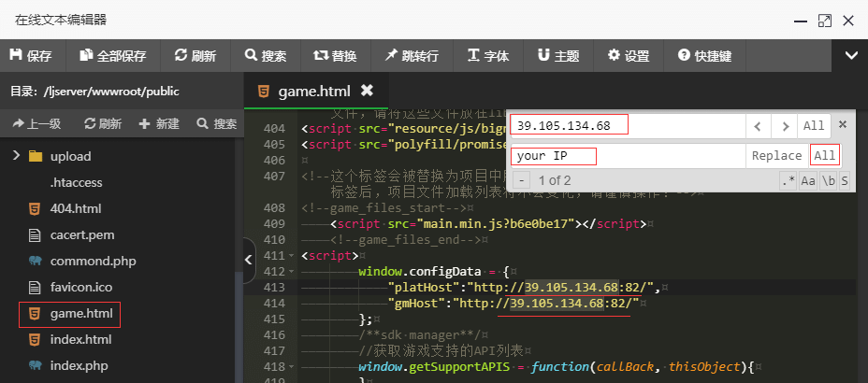Click the search field containing 39.105.134.68
The width and height of the screenshot is (868, 383).
pos(627,125)
